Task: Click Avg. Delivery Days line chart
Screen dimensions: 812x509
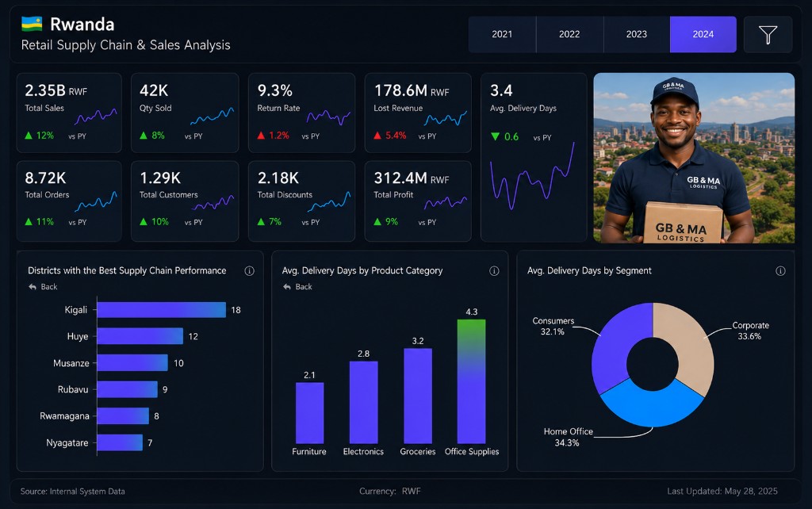Action: coord(532,176)
